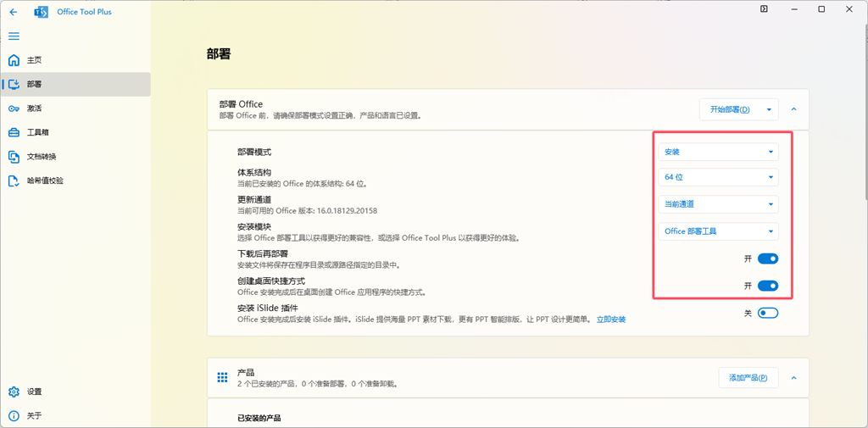The width and height of the screenshot is (868, 428).
Task: Minimize the Office Tool Plus window
Action: pos(793,8)
